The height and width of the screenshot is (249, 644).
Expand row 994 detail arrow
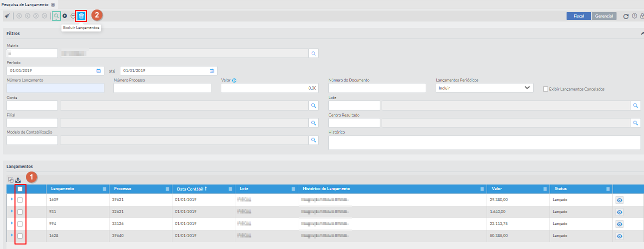click(x=11, y=223)
